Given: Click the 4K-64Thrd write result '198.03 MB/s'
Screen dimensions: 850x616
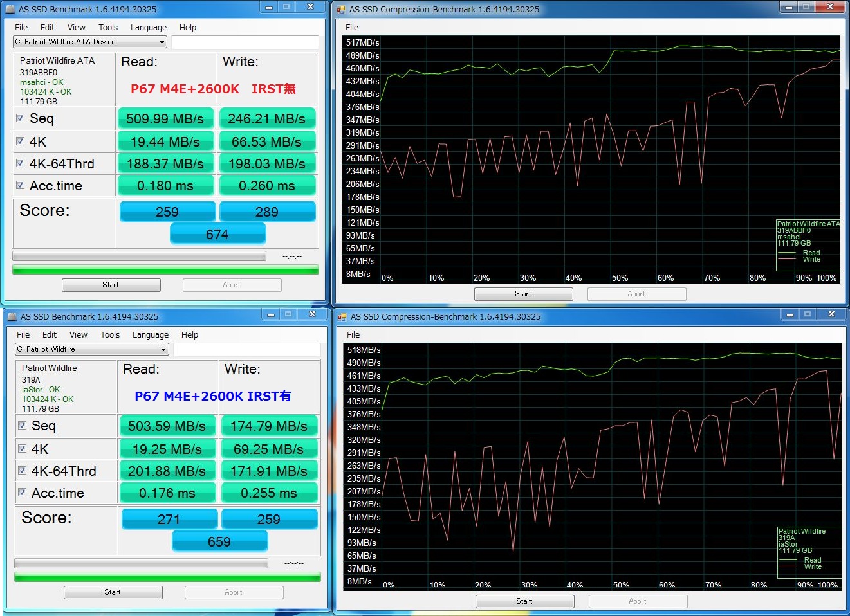Looking at the screenshot, I should point(267,163).
